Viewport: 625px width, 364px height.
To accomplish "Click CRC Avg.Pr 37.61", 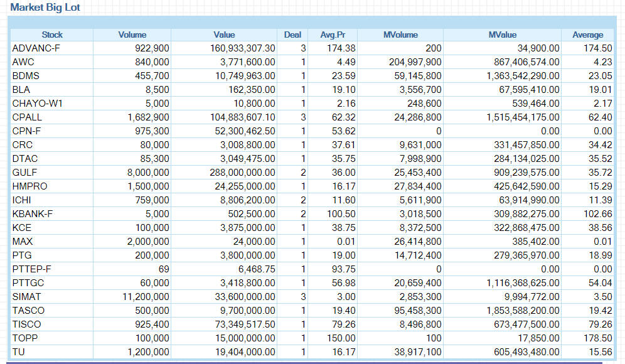I will pyautogui.click(x=344, y=145).
